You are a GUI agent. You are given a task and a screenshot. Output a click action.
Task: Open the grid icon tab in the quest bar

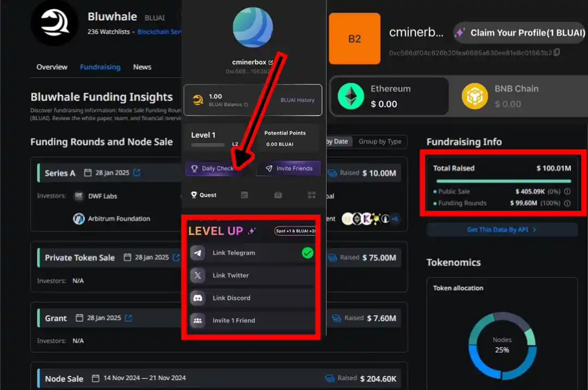coord(311,195)
